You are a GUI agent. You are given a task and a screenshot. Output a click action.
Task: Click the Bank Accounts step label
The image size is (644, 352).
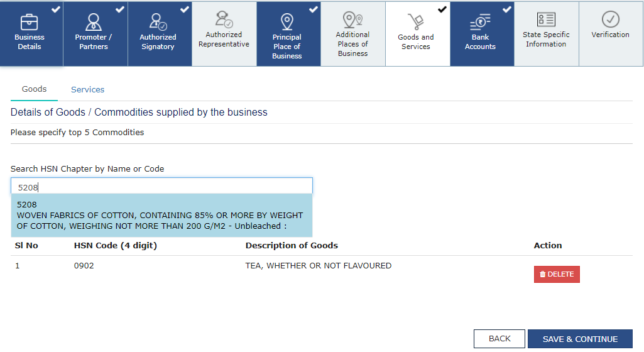pos(480,42)
